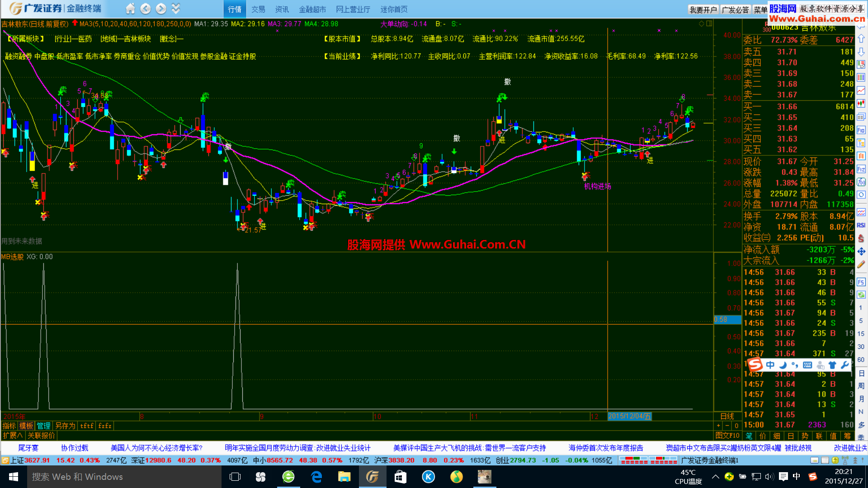The height and width of the screenshot is (488, 868).
Task: Open the 资讯 tab
Action: click(x=282, y=9)
